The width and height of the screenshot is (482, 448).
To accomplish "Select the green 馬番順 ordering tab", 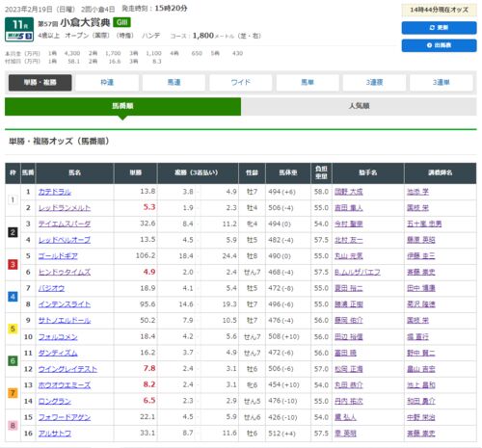I will [x=122, y=106].
